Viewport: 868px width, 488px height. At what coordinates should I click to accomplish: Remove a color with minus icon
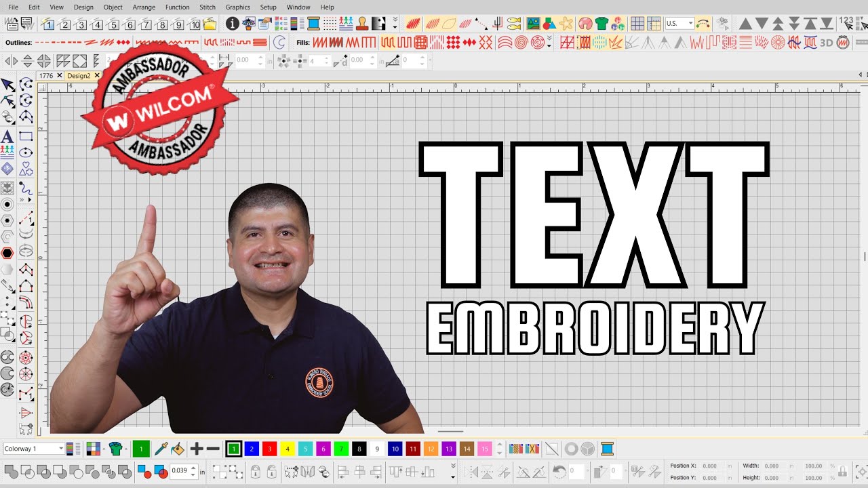coord(213,449)
